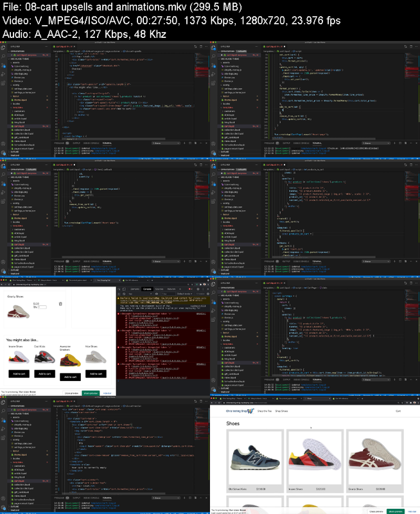Click Close preview button on Shoes page
The height and width of the screenshot is (514, 420).
376,511
